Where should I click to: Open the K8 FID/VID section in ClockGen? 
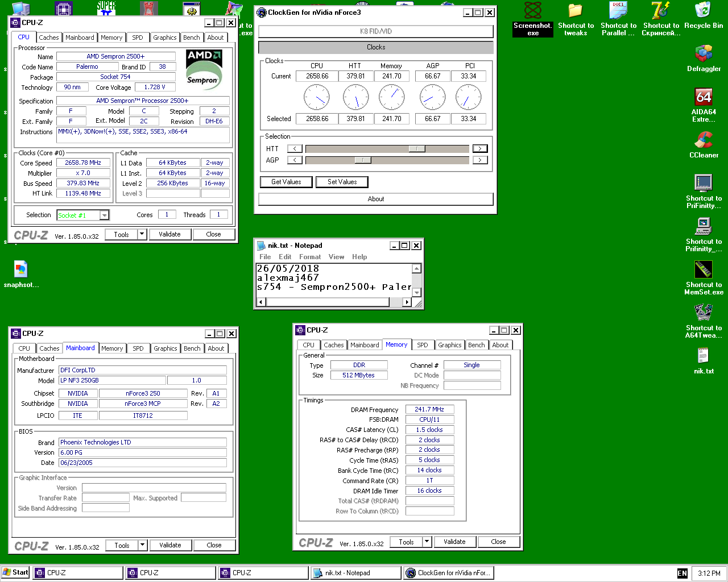tap(376, 31)
